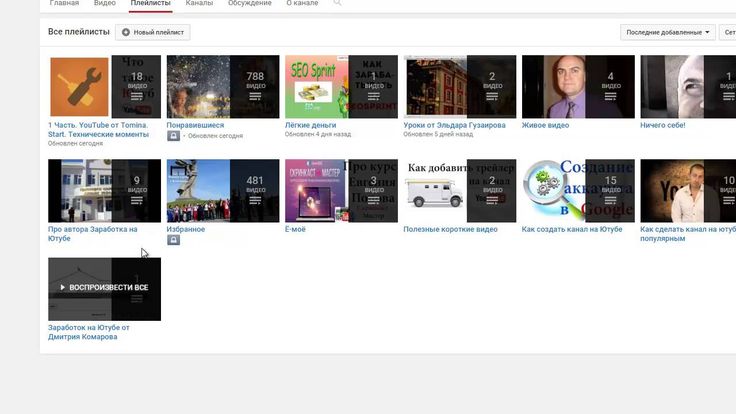The height and width of the screenshot is (414, 736).
Task: Click the plus icon on Новый плейлист button
Action: [126, 33]
